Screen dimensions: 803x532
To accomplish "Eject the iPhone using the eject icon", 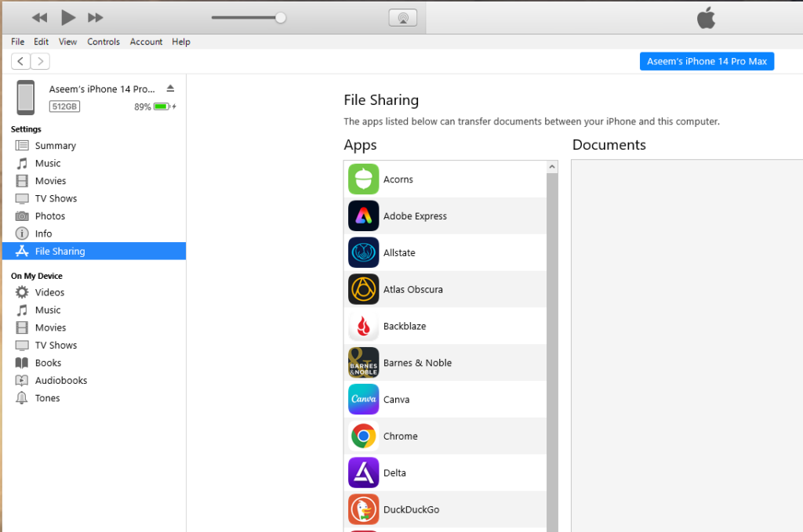I will coord(170,89).
